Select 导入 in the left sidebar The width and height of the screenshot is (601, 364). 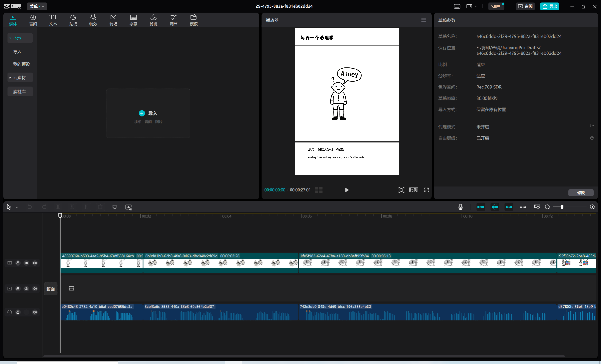pyautogui.click(x=17, y=51)
